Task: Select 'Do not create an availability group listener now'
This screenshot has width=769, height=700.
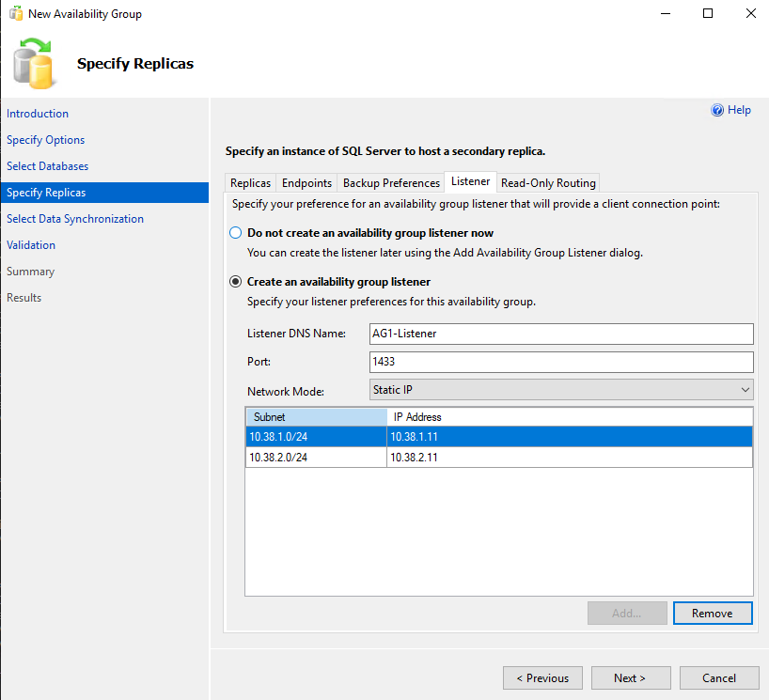Action: pyautogui.click(x=236, y=233)
